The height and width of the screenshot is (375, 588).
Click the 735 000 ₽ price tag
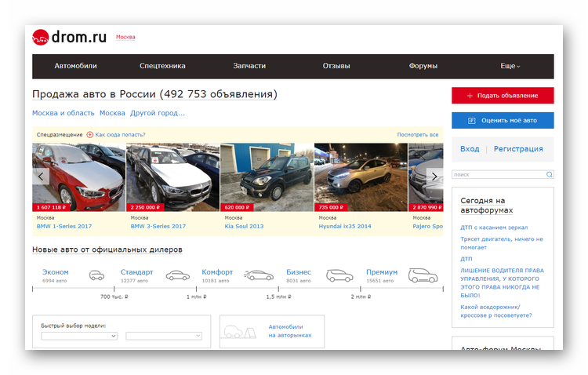click(x=331, y=207)
